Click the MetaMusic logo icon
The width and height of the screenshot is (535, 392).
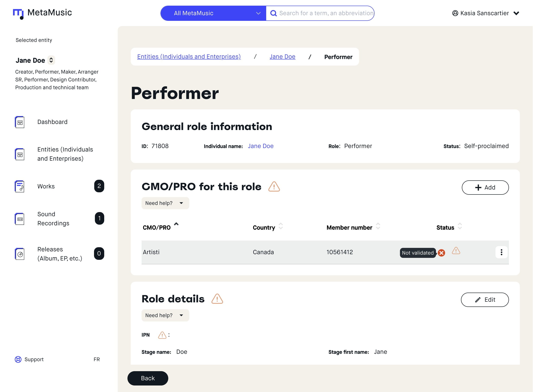pos(18,14)
